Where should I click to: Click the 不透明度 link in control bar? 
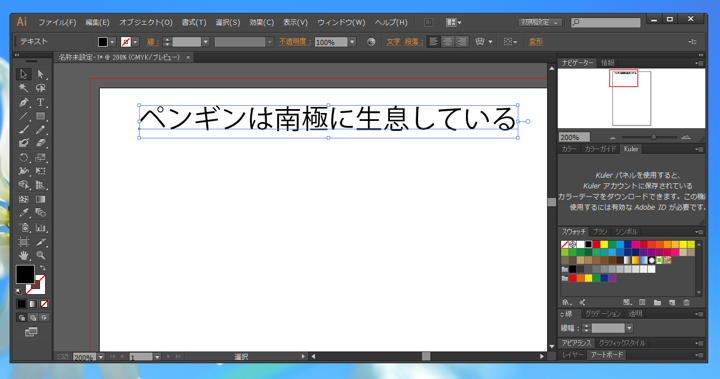coord(294,41)
